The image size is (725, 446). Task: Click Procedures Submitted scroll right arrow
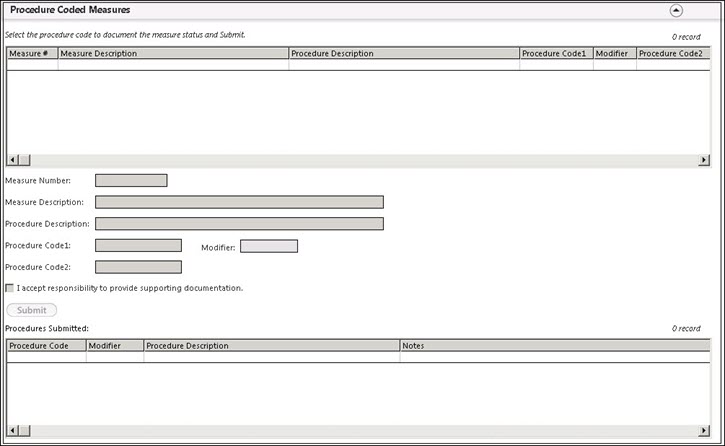click(x=704, y=431)
